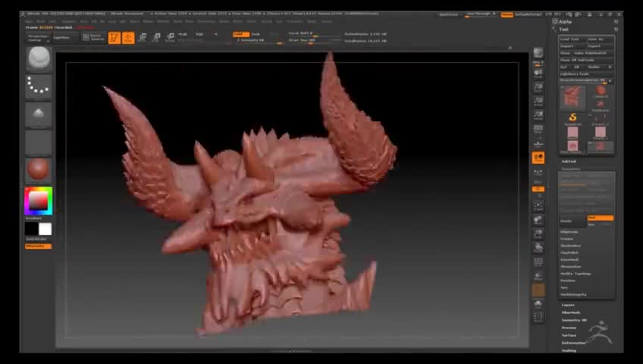Click the dock icon beside Tool palette title

(616, 30)
